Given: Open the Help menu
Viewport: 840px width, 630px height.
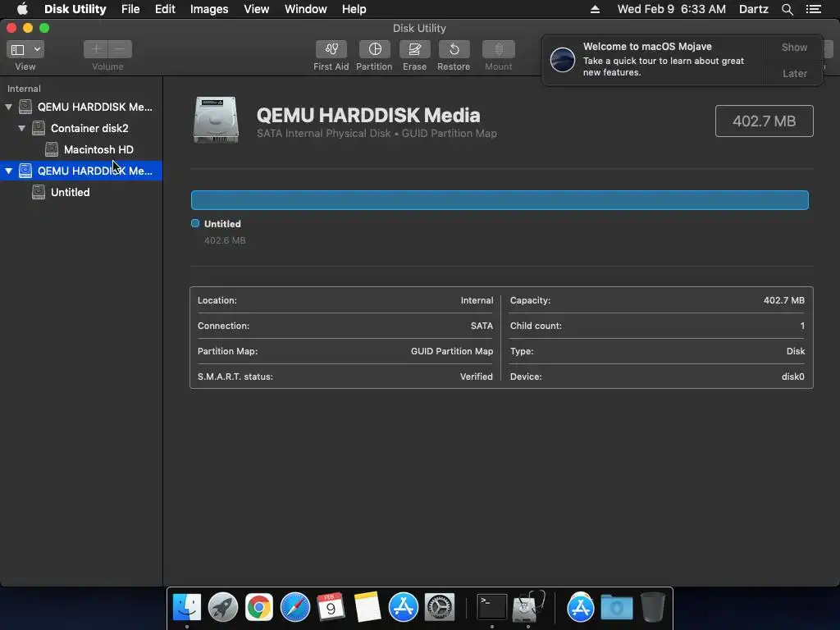Looking at the screenshot, I should tap(354, 9).
